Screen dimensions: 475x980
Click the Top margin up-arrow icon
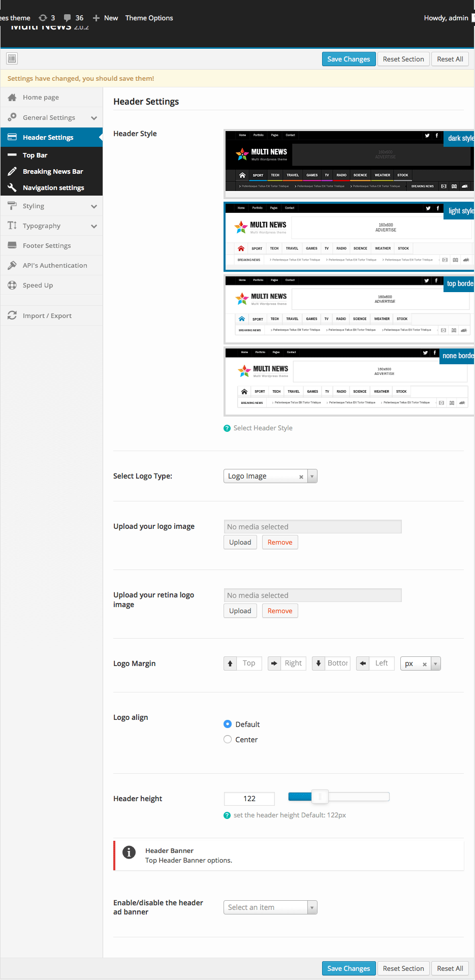[230, 663]
